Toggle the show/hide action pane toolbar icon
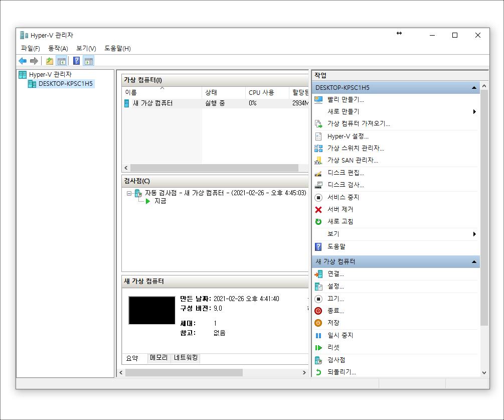This screenshot has height=420, width=504. [x=89, y=61]
